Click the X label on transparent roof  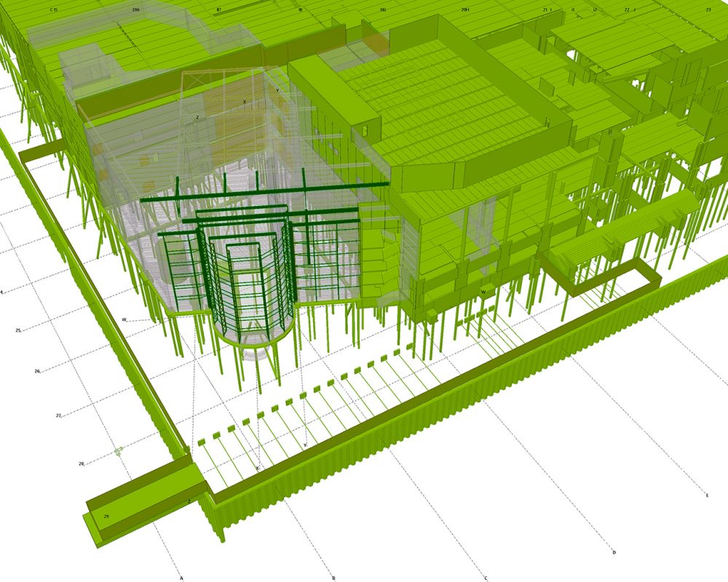pyautogui.click(x=245, y=101)
